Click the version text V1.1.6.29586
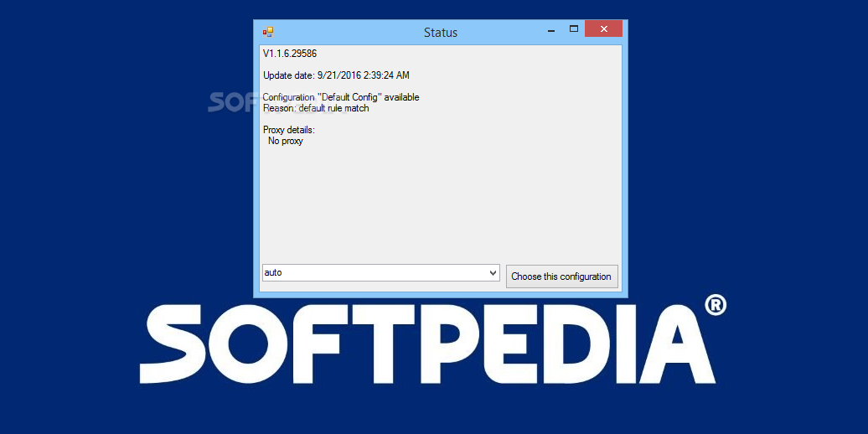This screenshot has width=868, height=434. [290, 54]
